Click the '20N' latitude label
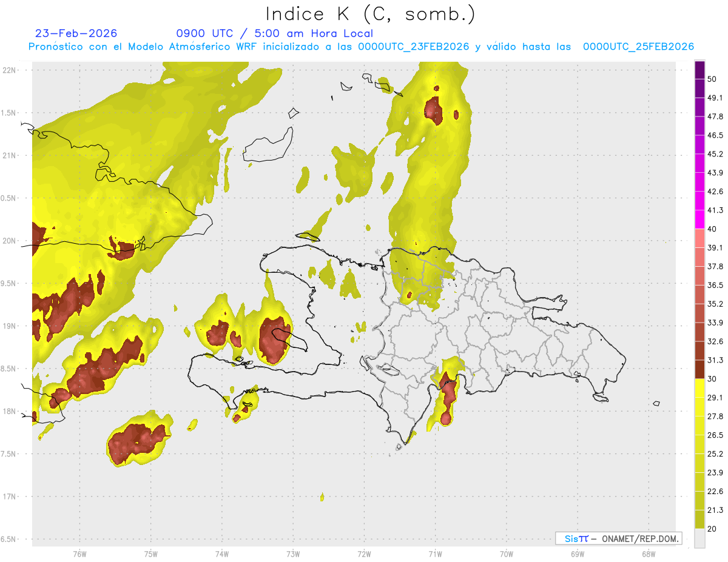 click(10, 241)
